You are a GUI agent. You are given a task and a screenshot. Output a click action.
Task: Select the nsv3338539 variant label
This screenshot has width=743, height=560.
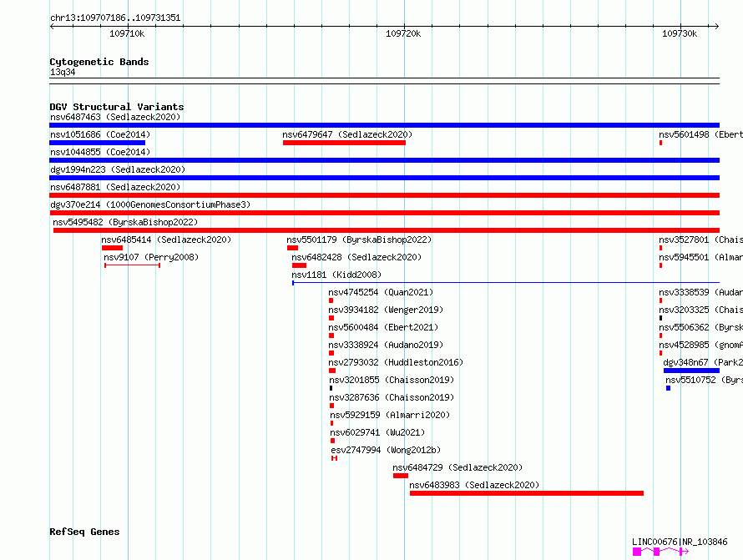(x=700, y=292)
